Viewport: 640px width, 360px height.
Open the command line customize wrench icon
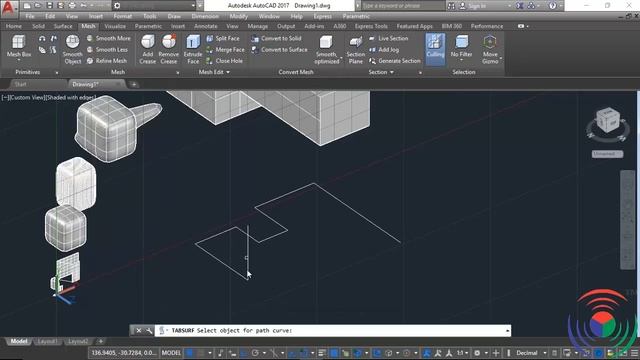[149, 331]
